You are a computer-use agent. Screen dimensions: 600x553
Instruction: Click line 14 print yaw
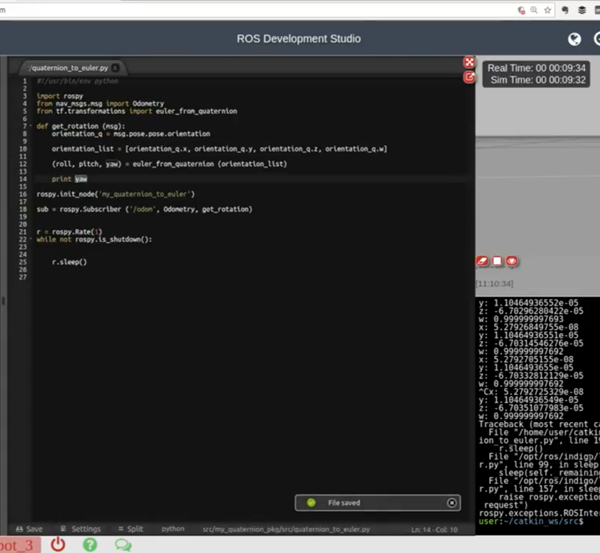tap(69, 179)
